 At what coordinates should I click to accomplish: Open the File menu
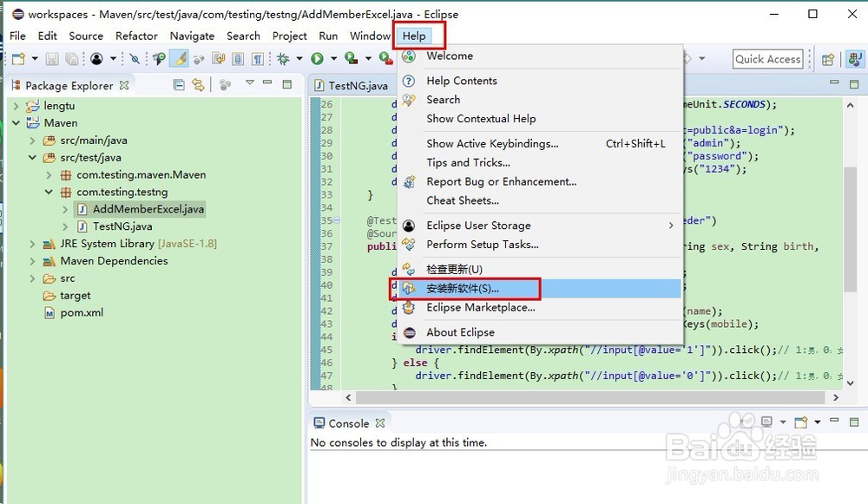(17, 36)
